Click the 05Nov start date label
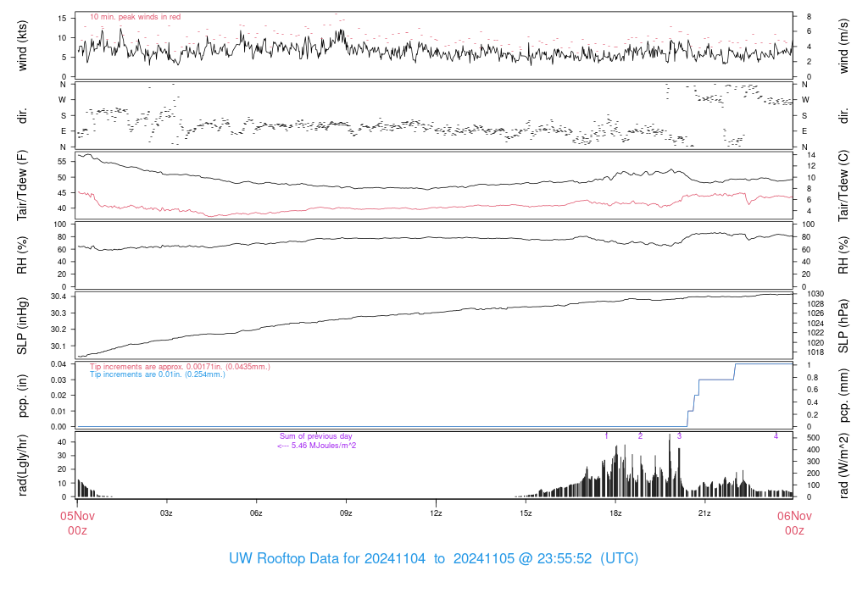 [x=77, y=515]
